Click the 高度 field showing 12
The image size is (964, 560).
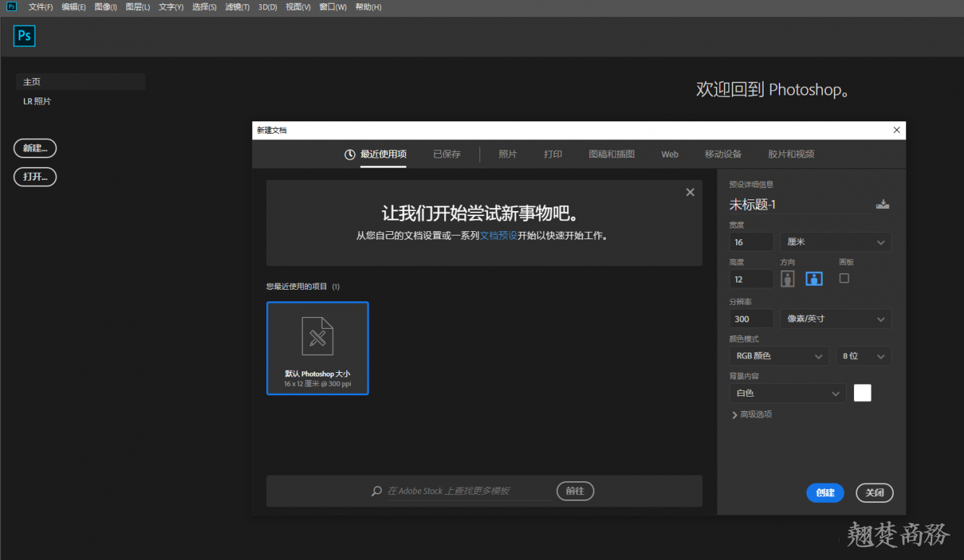pyautogui.click(x=751, y=279)
